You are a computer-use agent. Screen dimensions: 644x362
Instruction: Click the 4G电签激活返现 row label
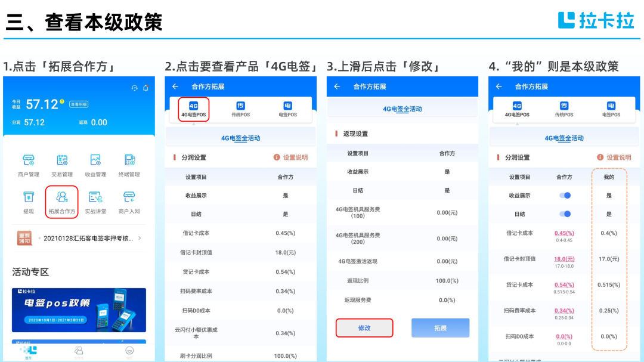pyautogui.click(x=358, y=261)
